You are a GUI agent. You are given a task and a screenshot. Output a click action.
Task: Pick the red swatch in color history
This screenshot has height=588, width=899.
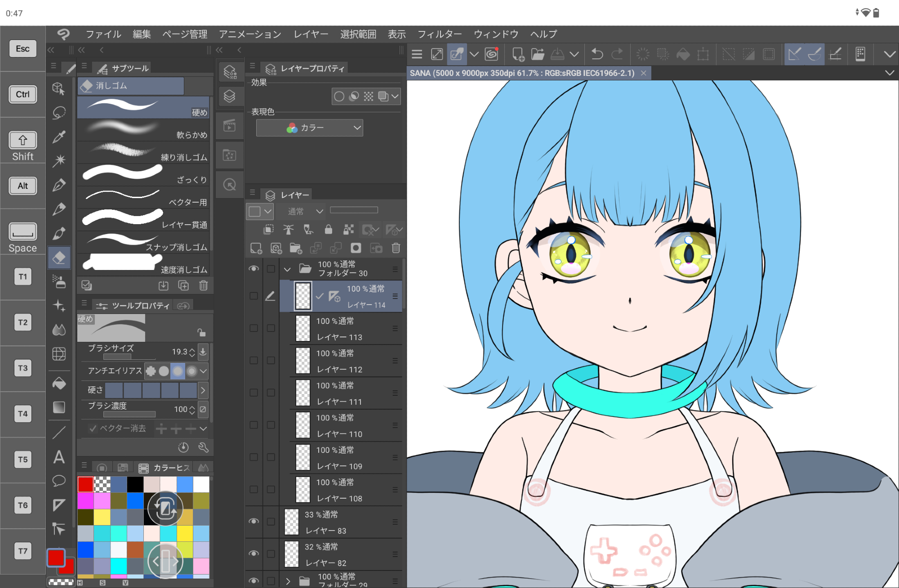(x=85, y=484)
